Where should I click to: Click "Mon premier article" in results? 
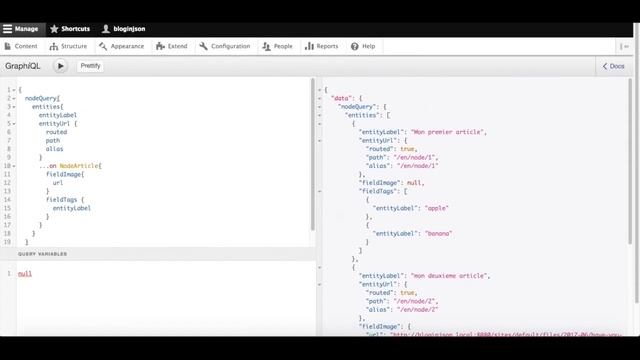pos(447,132)
